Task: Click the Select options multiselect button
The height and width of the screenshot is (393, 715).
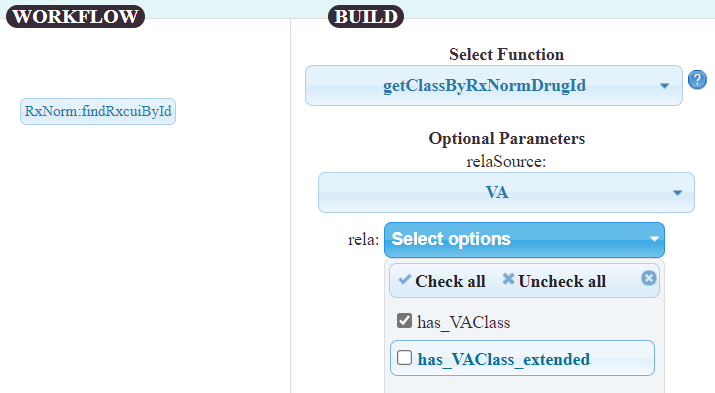Action: point(524,240)
